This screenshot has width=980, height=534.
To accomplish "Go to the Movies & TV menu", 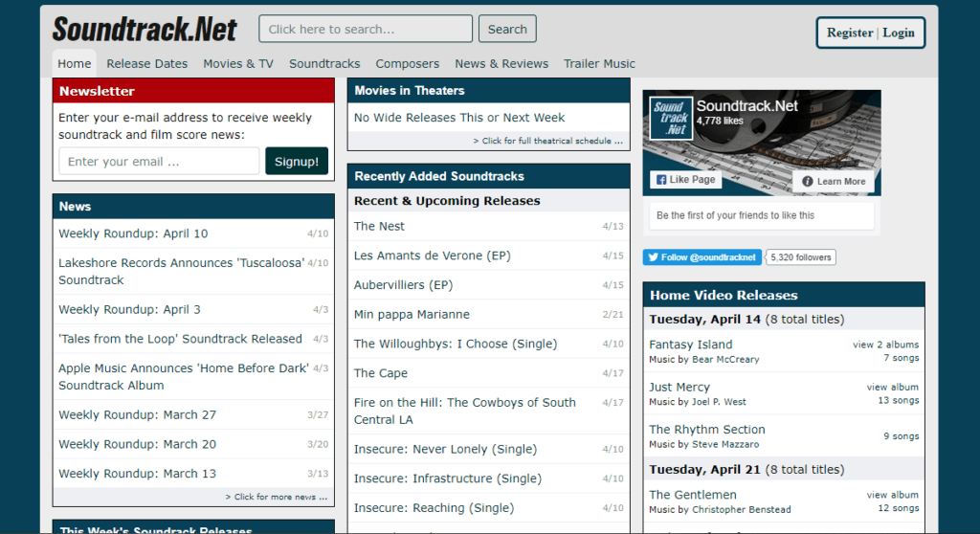I will pos(238,63).
